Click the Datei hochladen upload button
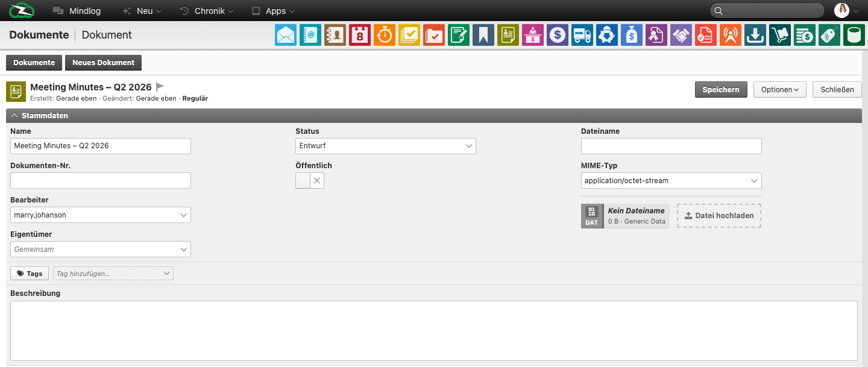 719,216
